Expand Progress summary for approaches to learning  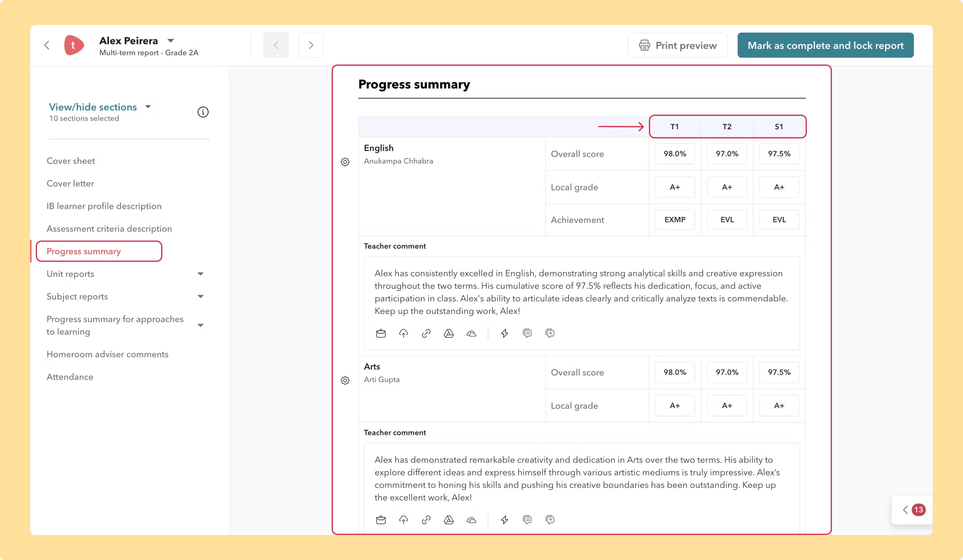201,325
